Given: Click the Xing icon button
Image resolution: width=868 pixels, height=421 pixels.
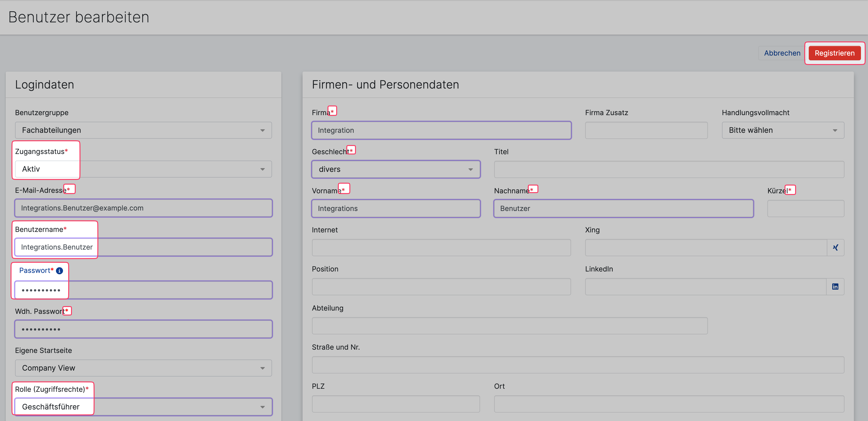Looking at the screenshot, I should tap(835, 248).
